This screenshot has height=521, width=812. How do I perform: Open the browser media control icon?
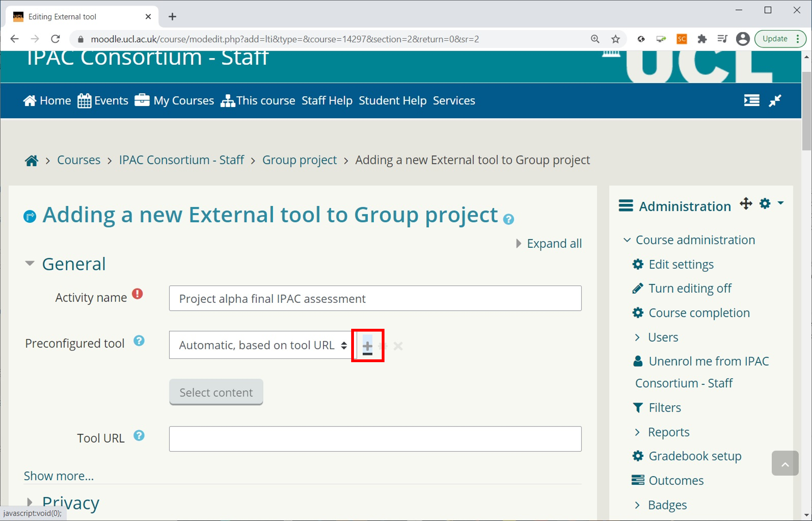(722, 39)
